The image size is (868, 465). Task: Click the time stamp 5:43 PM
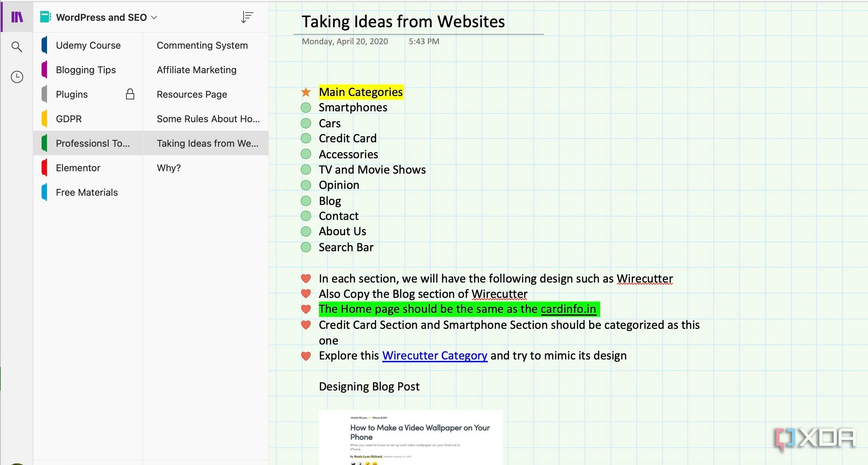point(424,41)
